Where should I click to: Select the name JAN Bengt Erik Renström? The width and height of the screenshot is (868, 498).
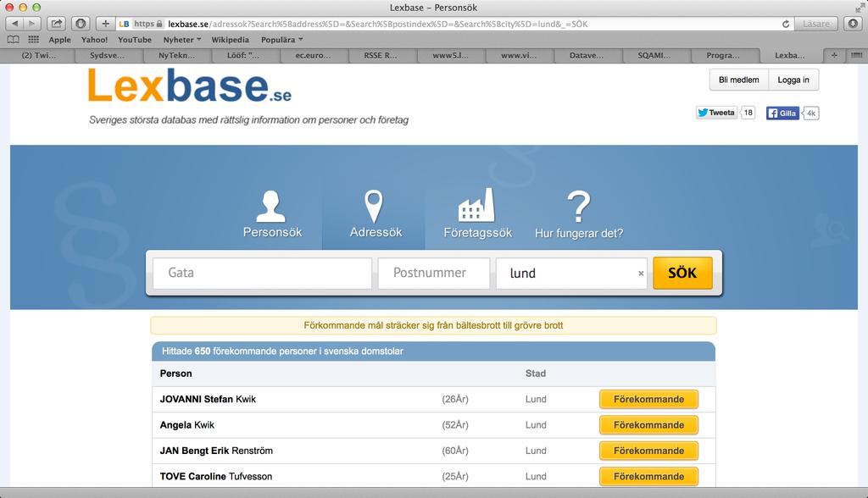click(216, 451)
